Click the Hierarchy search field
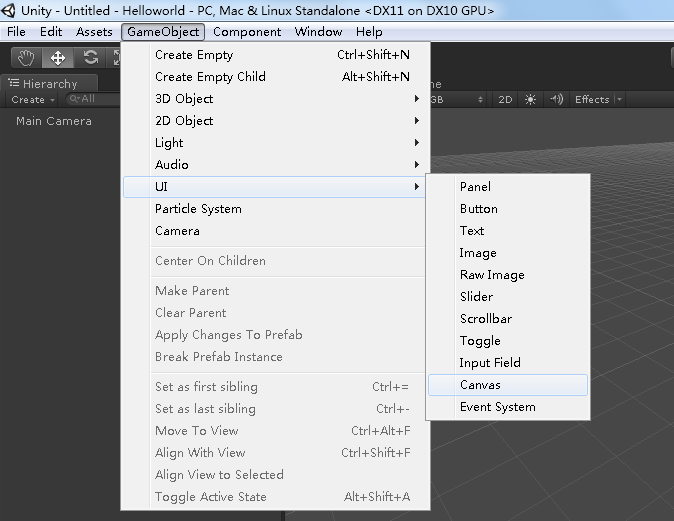This screenshot has width=674, height=521. point(93,99)
